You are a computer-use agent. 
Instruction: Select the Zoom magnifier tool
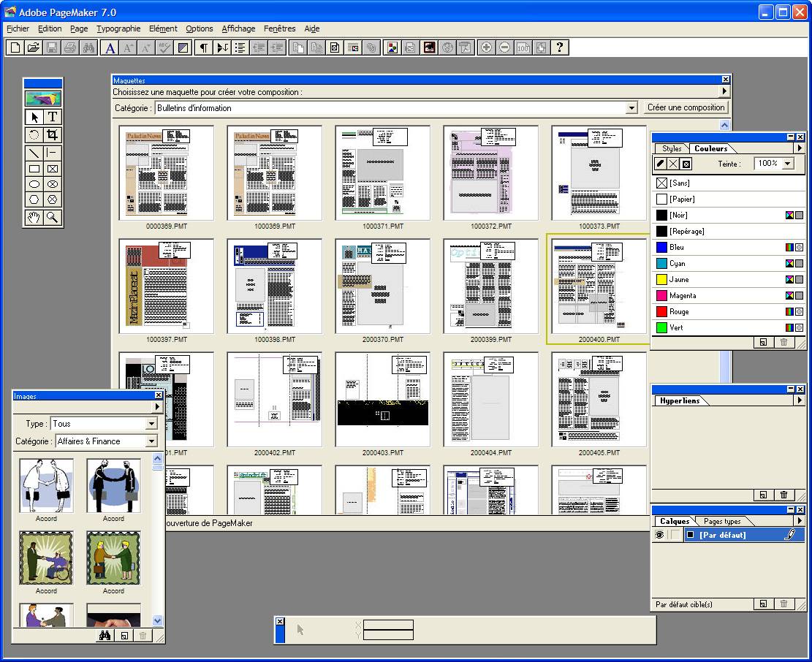point(54,218)
